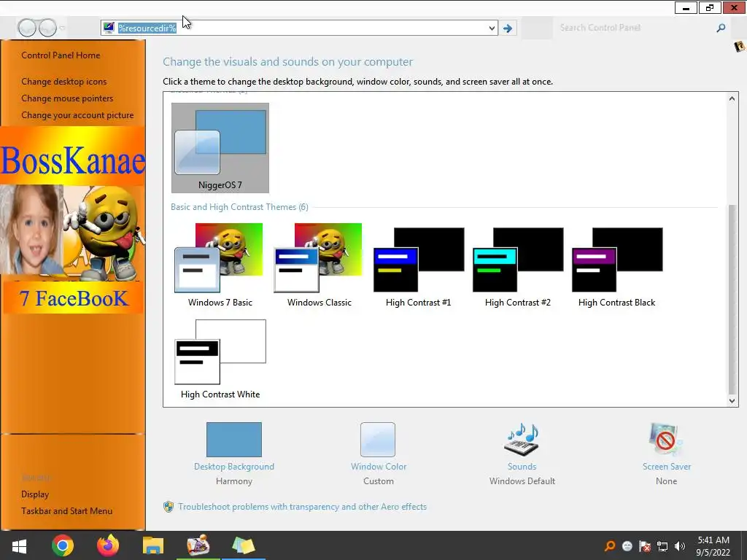Click the Basic and High Contrast Themes (6) heading
Viewport: 747px width, 560px height.
click(239, 207)
